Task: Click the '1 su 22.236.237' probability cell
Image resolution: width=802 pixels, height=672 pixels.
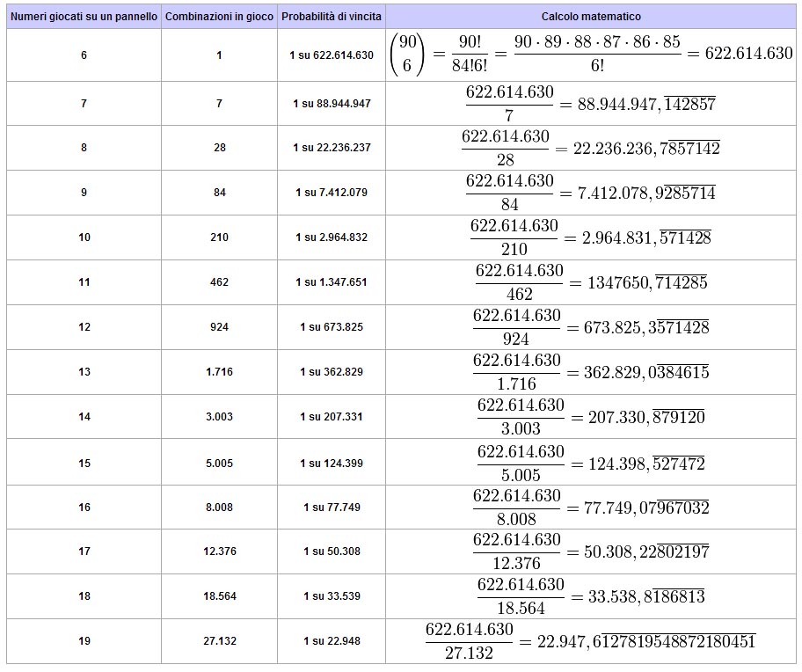Action: [332, 148]
